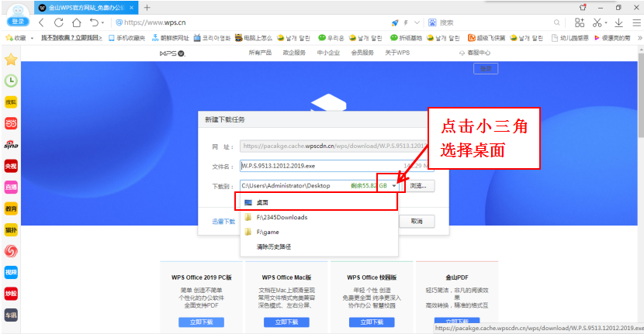This screenshot has width=644, height=334.
Task: Click the undo closed tab icon
Action: click(94, 22)
